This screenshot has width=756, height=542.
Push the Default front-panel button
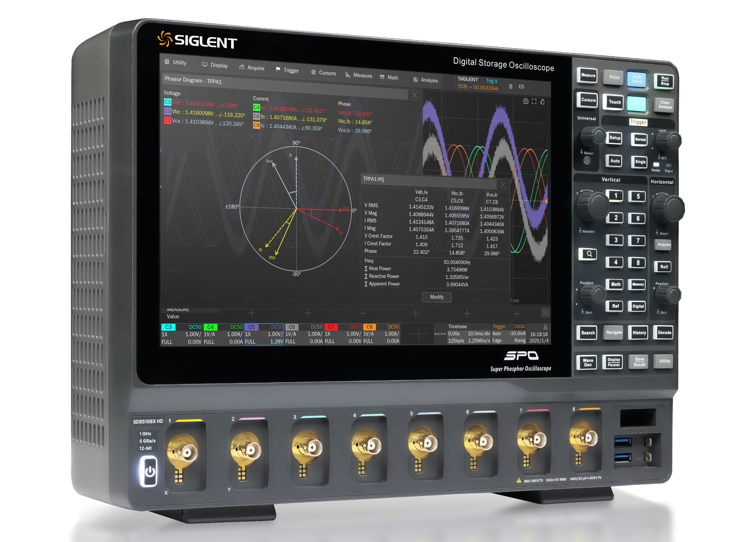point(637,104)
